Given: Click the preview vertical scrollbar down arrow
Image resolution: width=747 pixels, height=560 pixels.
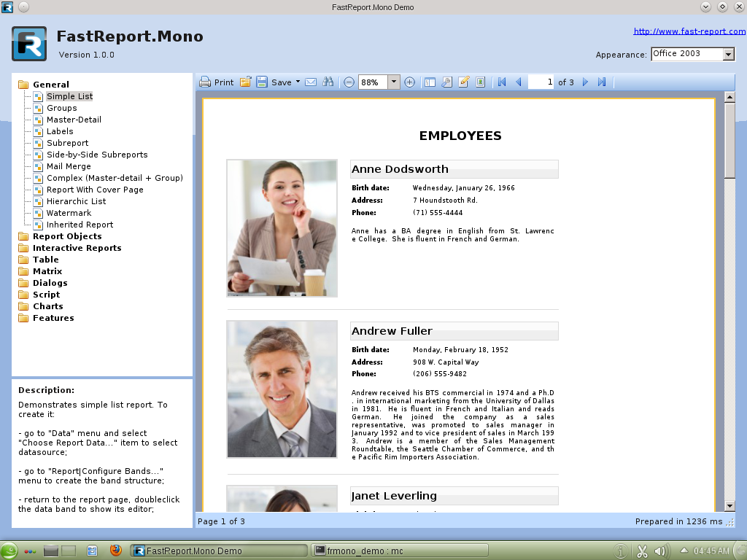Looking at the screenshot, I should 729,505.
